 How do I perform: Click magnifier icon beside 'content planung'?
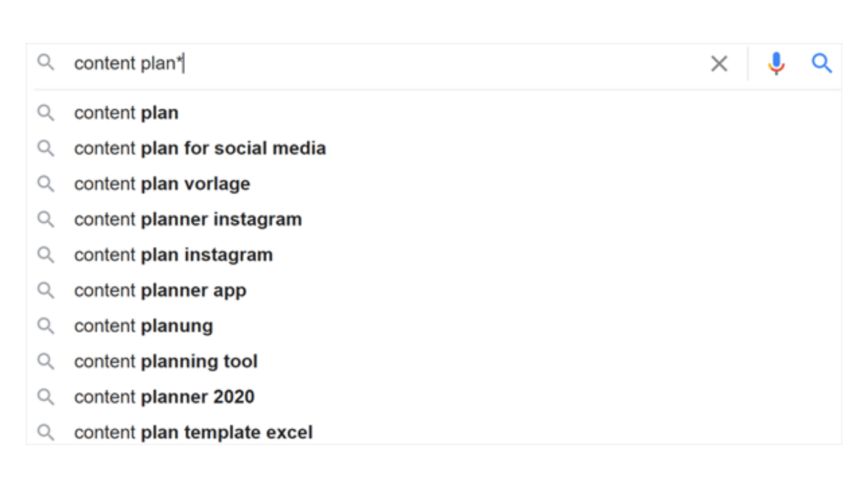coord(46,326)
